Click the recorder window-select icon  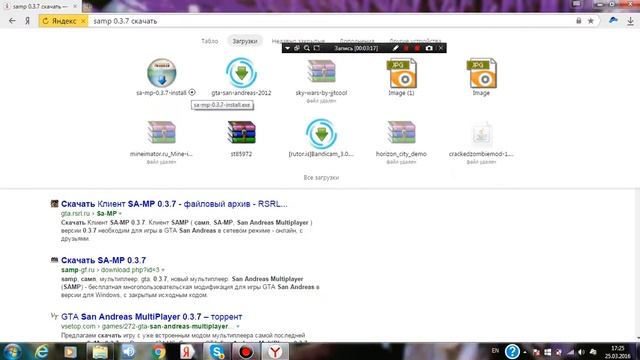(x=297, y=48)
